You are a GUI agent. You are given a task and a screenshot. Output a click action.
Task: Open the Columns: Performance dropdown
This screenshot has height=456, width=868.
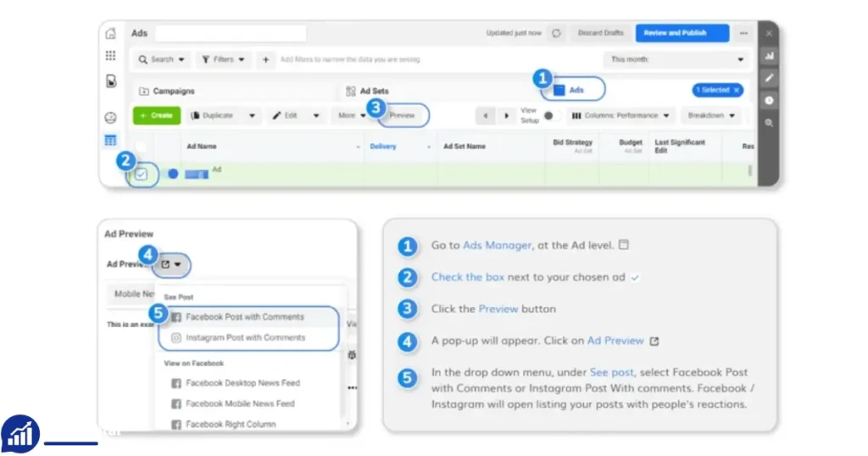620,115
